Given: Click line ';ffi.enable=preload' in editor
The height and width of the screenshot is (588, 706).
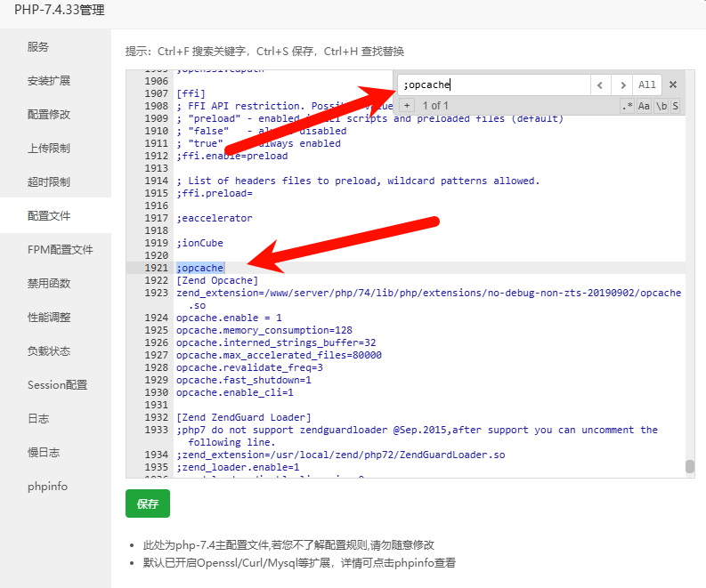Looking at the screenshot, I should (x=231, y=156).
